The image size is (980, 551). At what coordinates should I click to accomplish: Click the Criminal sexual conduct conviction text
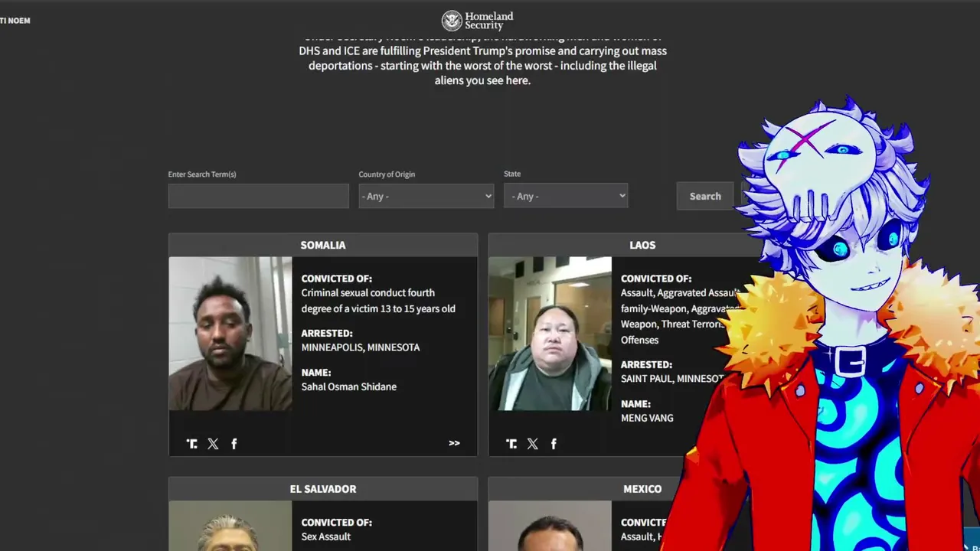(378, 301)
